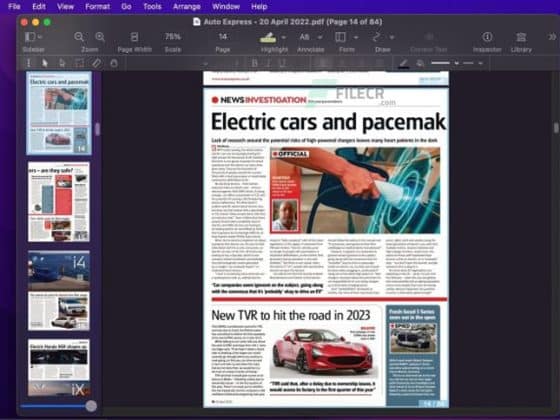
Task: Toggle the Sidebar panel button
Action: click(30, 37)
